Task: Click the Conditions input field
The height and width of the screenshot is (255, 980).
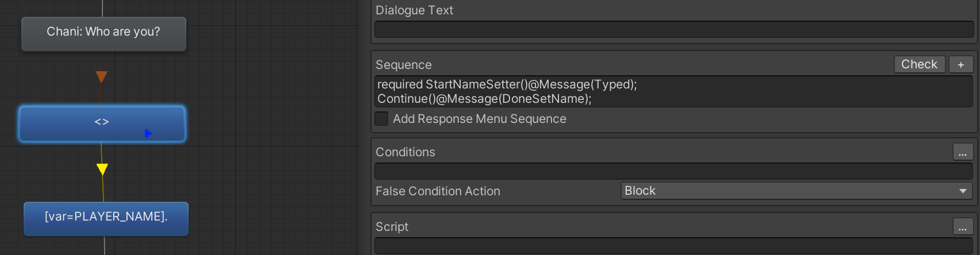Action: click(x=673, y=171)
